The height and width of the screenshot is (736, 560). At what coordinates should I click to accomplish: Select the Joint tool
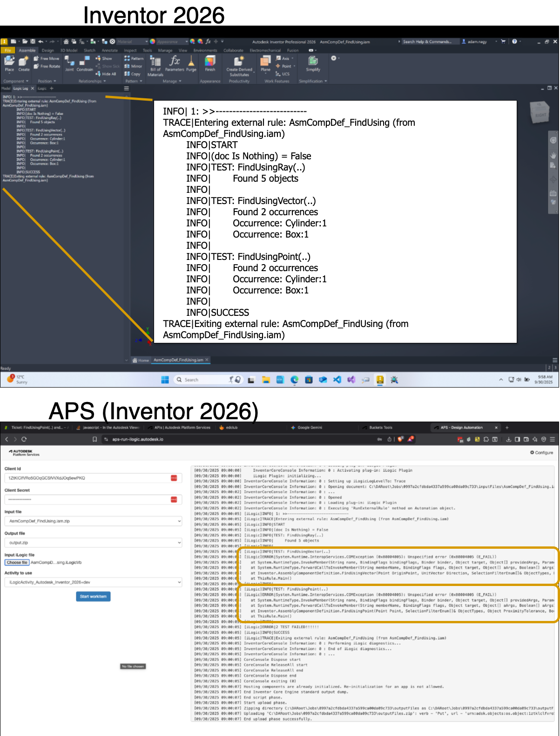click(69, 63)
